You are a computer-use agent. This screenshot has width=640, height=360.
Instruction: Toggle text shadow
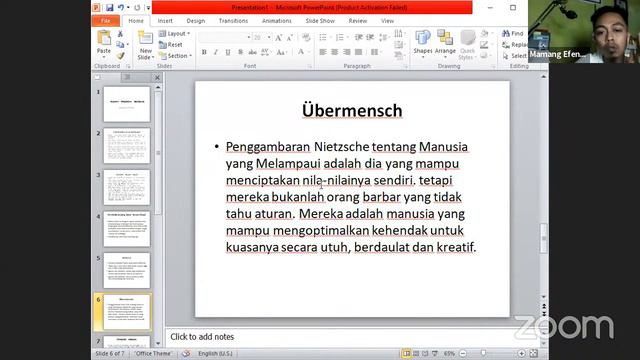tap(240, 52)
